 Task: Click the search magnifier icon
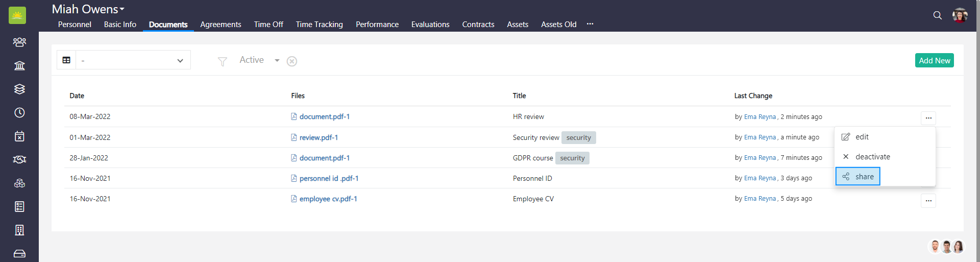point(937,15)
